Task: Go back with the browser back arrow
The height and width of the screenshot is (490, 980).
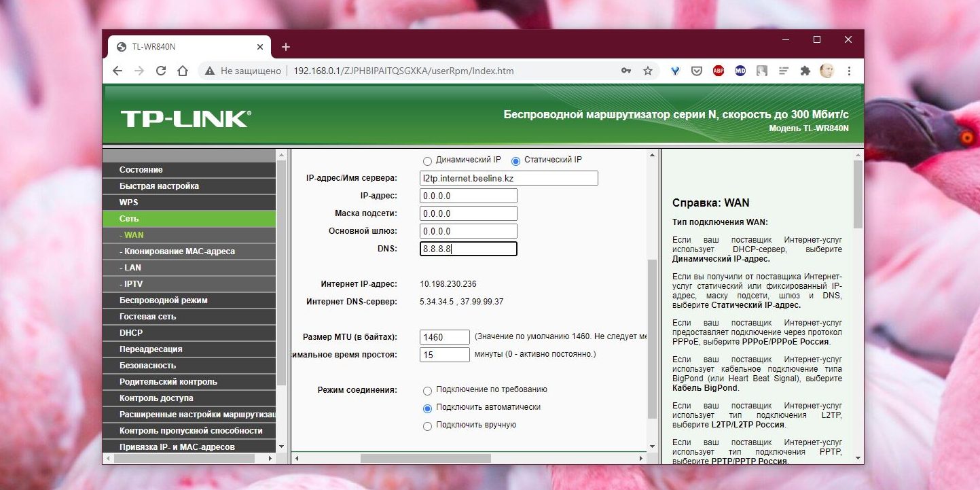Action: [x=117, y=71]
